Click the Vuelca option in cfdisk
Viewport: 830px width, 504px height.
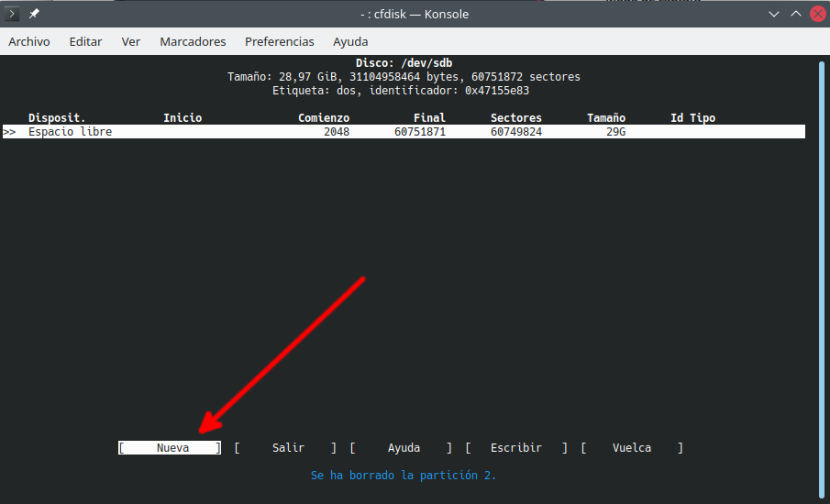click(632, 448)
